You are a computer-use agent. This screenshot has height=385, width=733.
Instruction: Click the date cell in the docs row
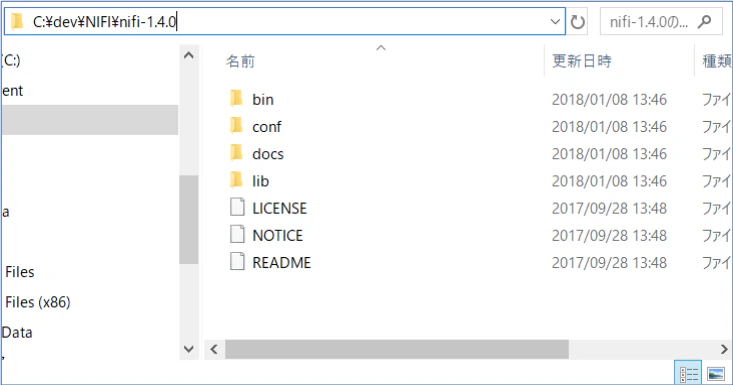click(x=609, y=154)
